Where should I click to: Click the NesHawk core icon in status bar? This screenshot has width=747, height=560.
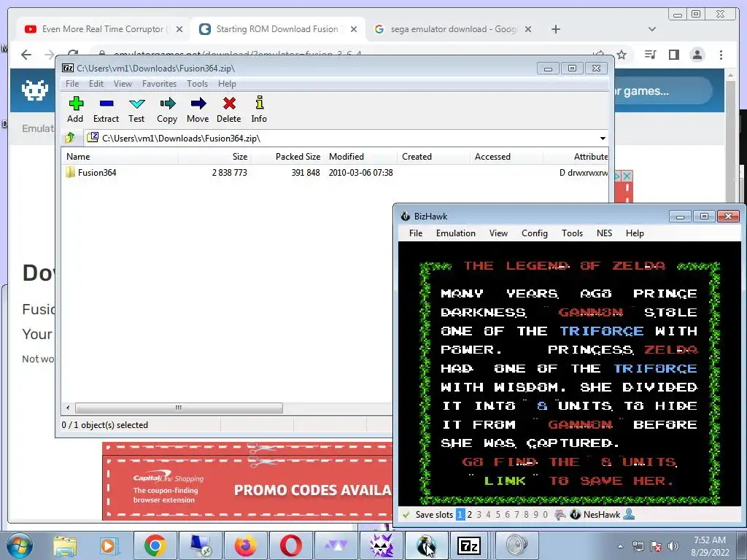[576, 515]
